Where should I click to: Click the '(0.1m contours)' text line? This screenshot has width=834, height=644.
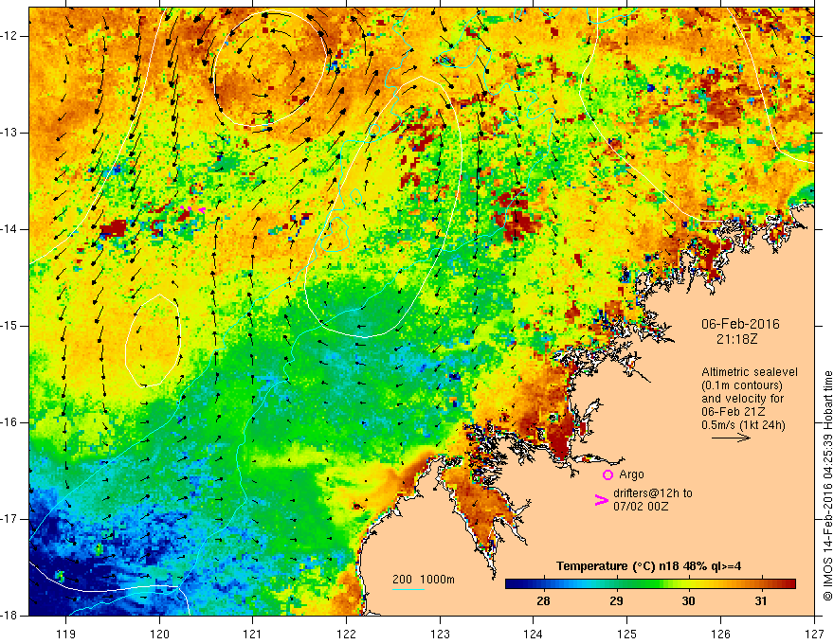742,385
